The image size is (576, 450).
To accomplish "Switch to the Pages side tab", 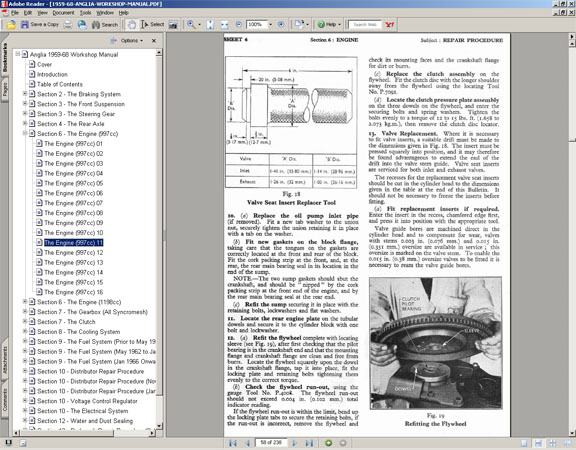I will pos(5,89).
